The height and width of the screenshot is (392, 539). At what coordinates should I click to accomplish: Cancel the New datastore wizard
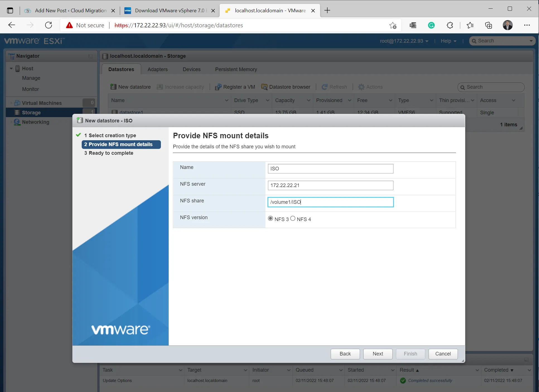443,354
